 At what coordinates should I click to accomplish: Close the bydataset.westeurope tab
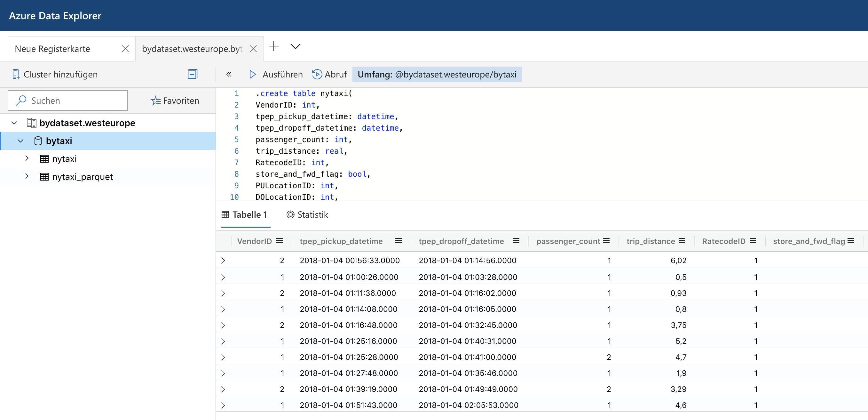[253, 49]
